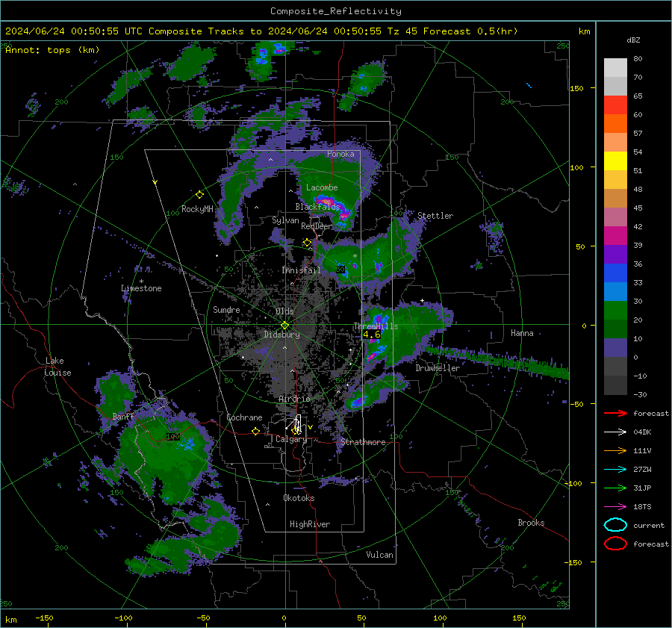The image size is (672, 628).
Task: Select the orange 57-60 dBZ color swatch
Action: (615, 124)
